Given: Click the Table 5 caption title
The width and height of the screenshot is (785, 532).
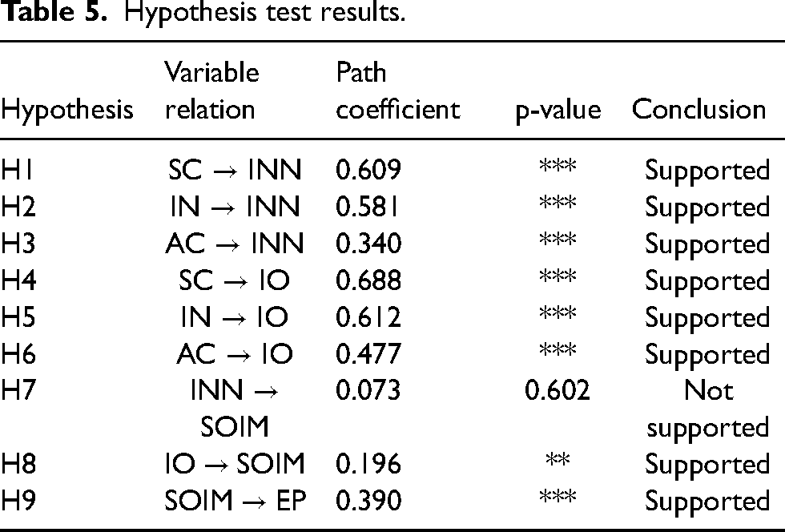Looking at the screenshot, I should pos(202,12).
